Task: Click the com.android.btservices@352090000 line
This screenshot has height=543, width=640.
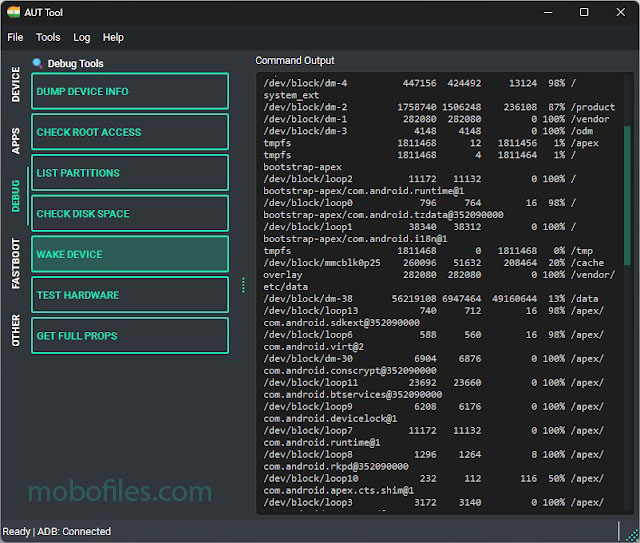Action: coord(353,394)
